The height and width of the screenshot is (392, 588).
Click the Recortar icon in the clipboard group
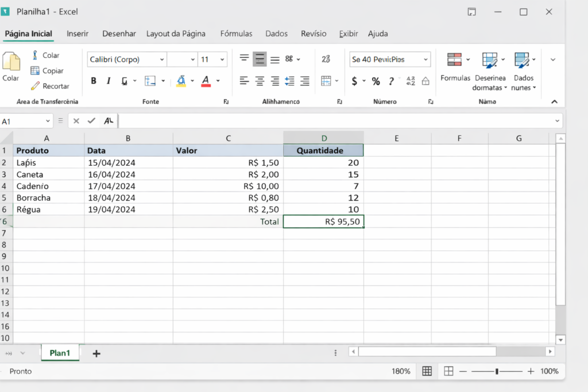35,86
